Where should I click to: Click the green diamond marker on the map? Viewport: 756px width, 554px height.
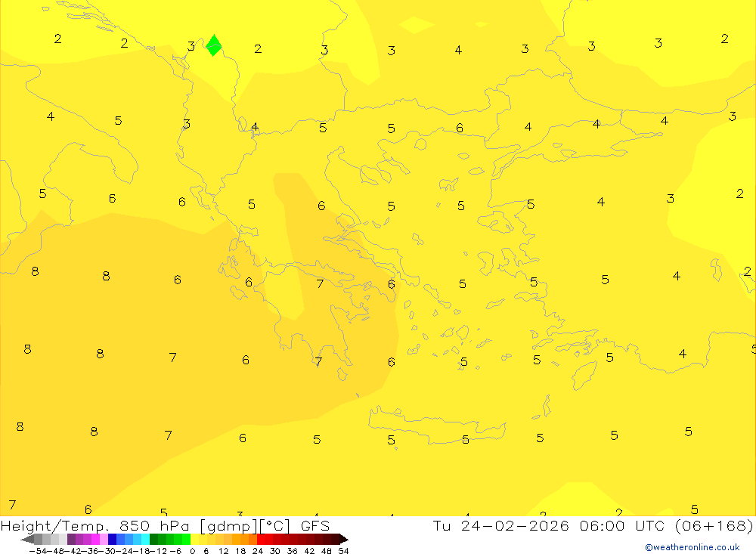pos(214,45)
